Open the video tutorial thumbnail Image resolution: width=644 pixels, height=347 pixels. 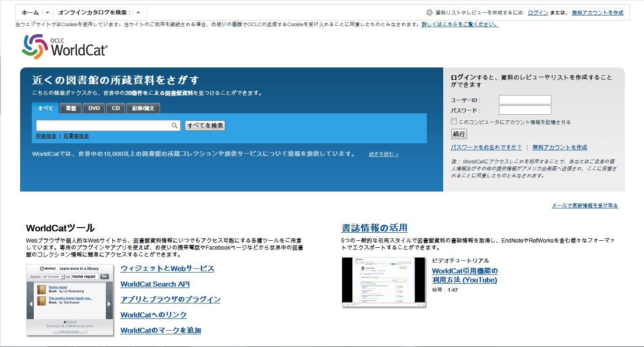384,281
